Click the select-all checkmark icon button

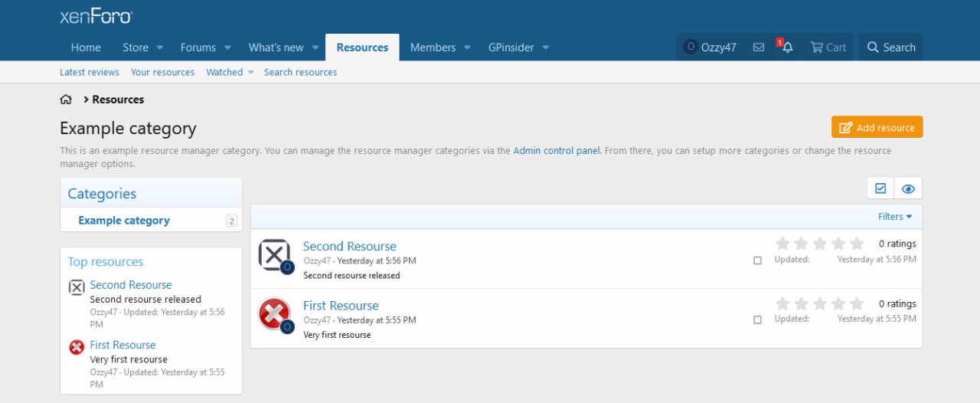pyautogui.click(x=880, y=188)
